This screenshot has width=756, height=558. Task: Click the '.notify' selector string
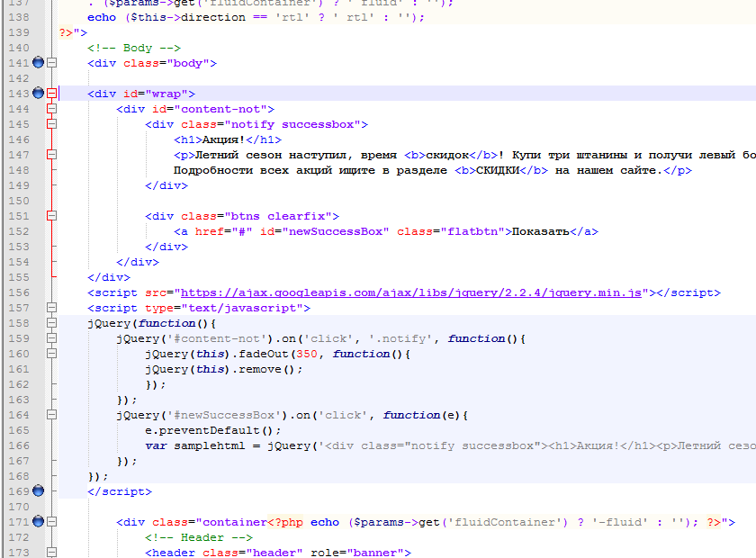[400, 338]
